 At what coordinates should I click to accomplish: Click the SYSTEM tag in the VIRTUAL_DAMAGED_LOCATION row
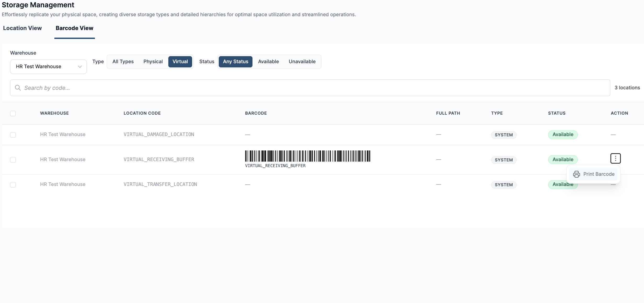click(x=504, y=135)
